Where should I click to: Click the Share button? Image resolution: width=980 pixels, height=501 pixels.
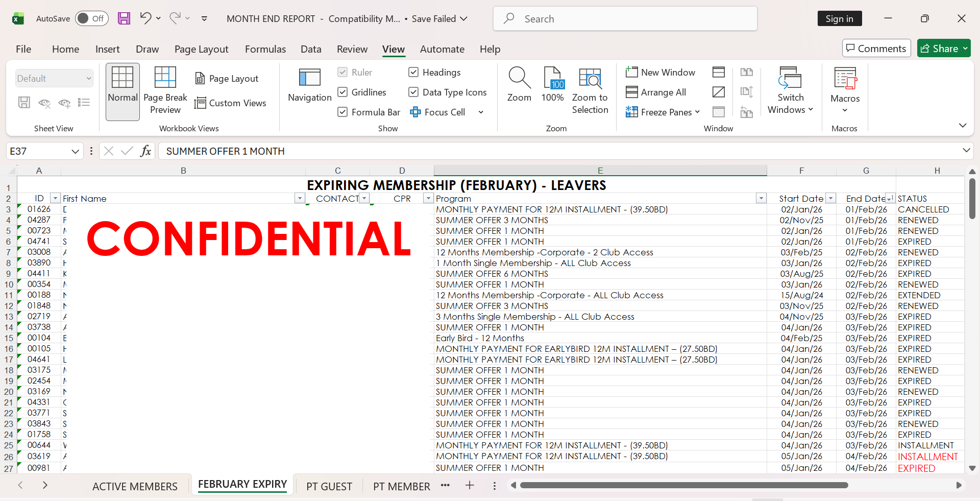pos(944,49)
